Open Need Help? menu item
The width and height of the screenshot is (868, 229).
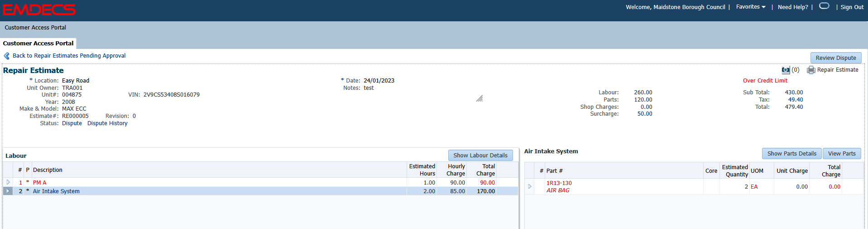point(793,7)
